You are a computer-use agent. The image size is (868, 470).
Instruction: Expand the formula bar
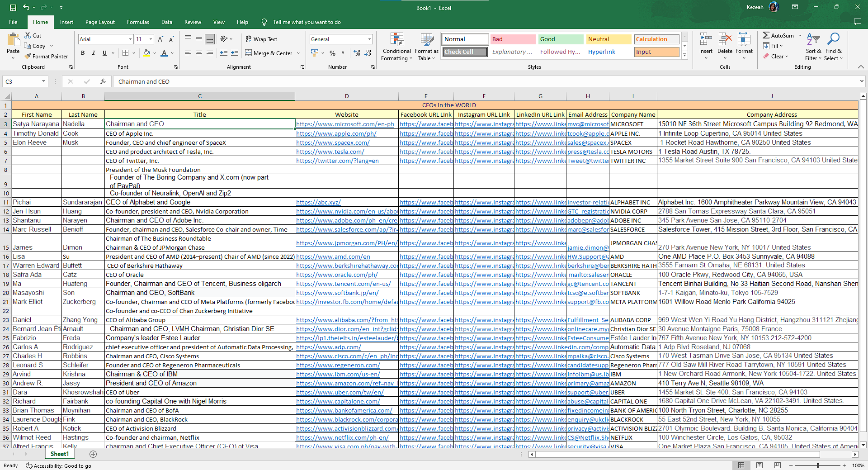point(862,81)
